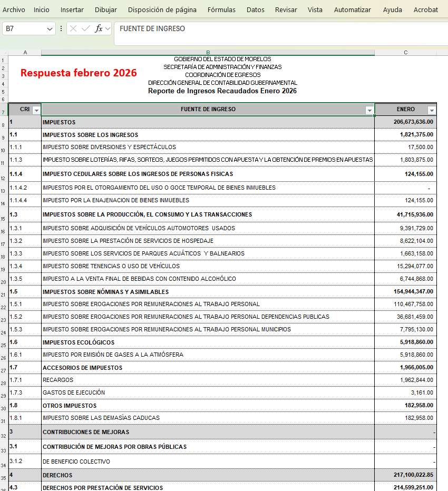Open the ENERO column filter

[x=432, y=110]
